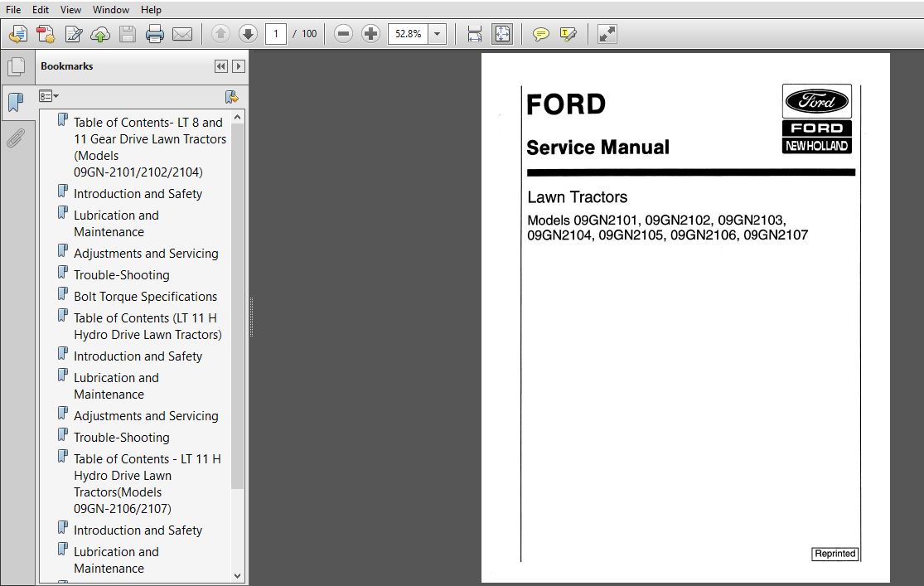This screenshot has height=586, width=924.
Task: Print the document using the printer icon
Action: (x=154, y=34)
